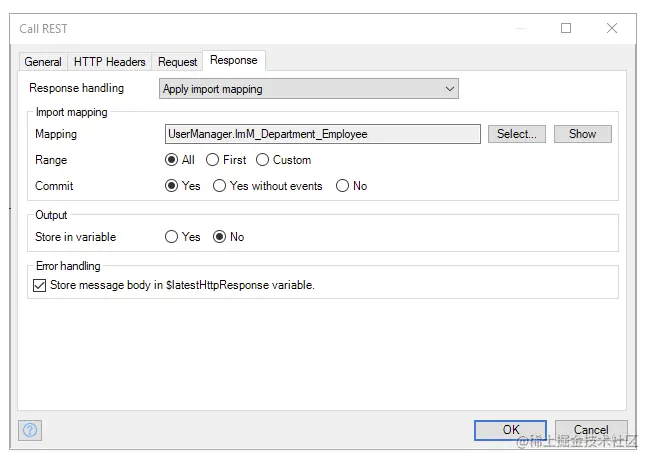Select Commit Yes without events
The image size is (652, 463).
coord(220,186)
